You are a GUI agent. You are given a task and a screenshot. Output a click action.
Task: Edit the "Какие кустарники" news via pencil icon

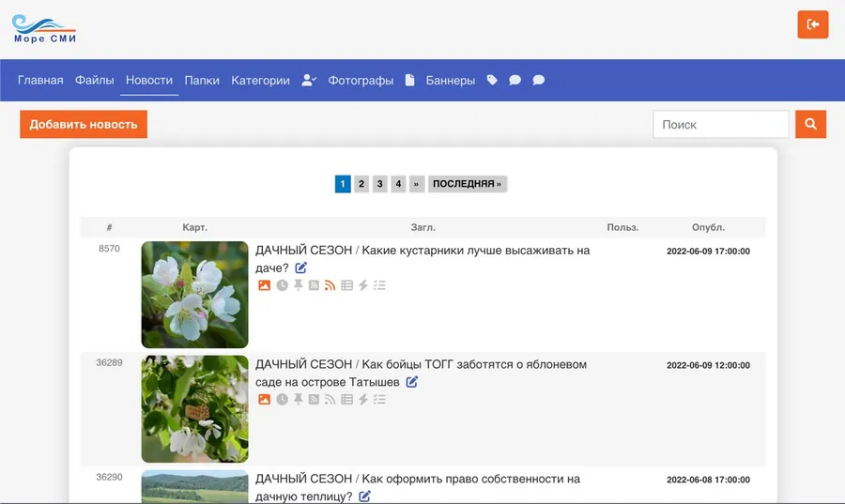(x=300, y=267)
